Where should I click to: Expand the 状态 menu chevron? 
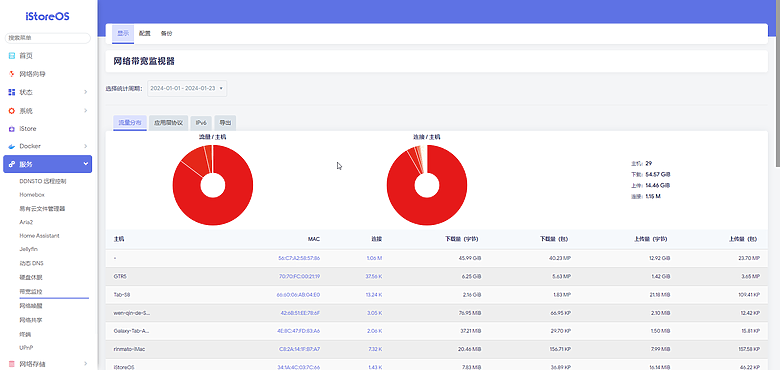point(86,92)
